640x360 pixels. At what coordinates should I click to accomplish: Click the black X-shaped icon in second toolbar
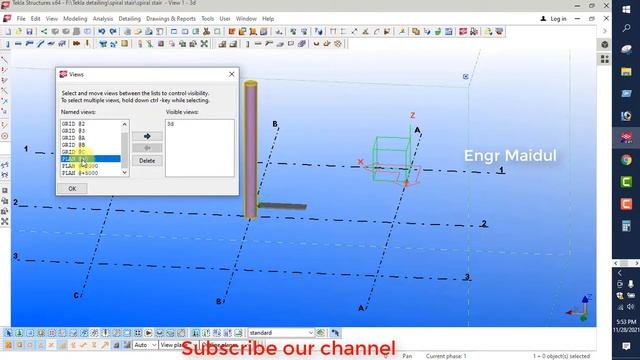coord(204,44)
